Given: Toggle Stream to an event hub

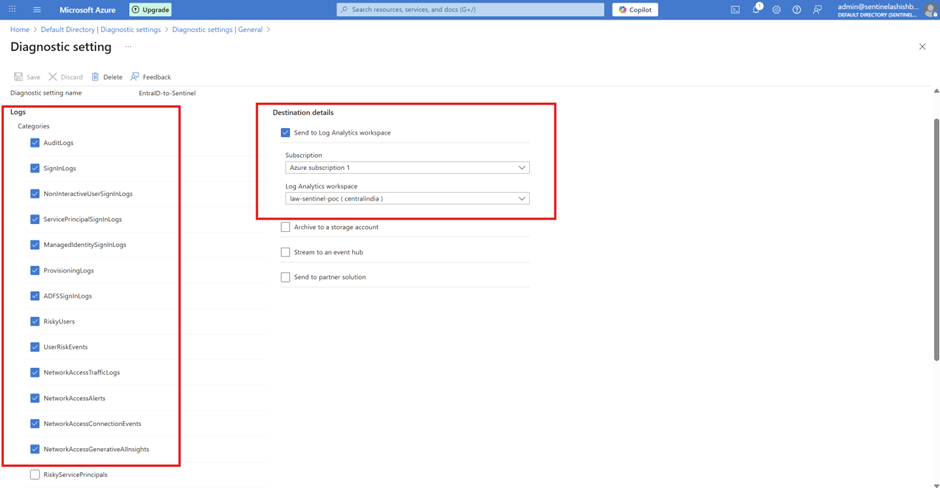Looking at the screenshot, I should [286, 252].
